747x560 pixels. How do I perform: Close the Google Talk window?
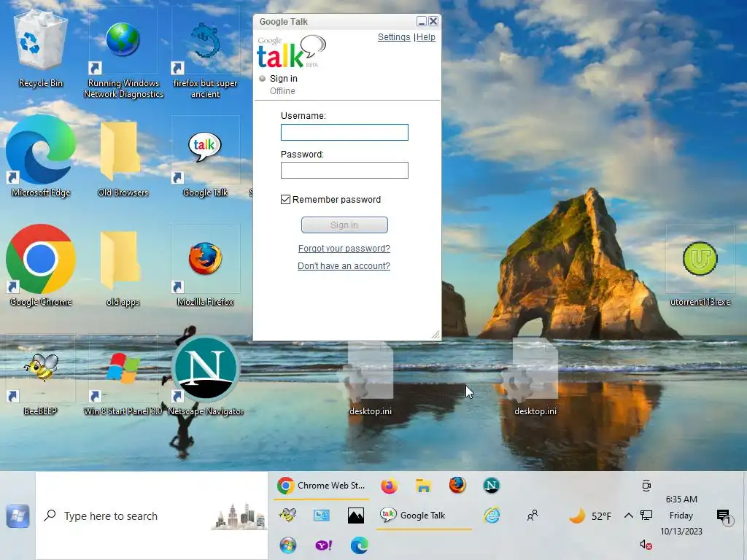coord(433,21)
